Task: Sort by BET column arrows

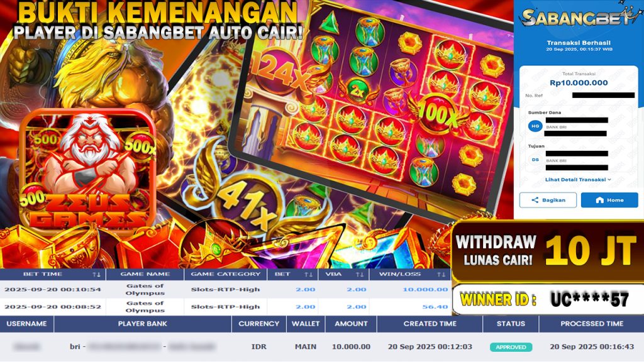Action: pyautogui.click(x=308, y=274)
